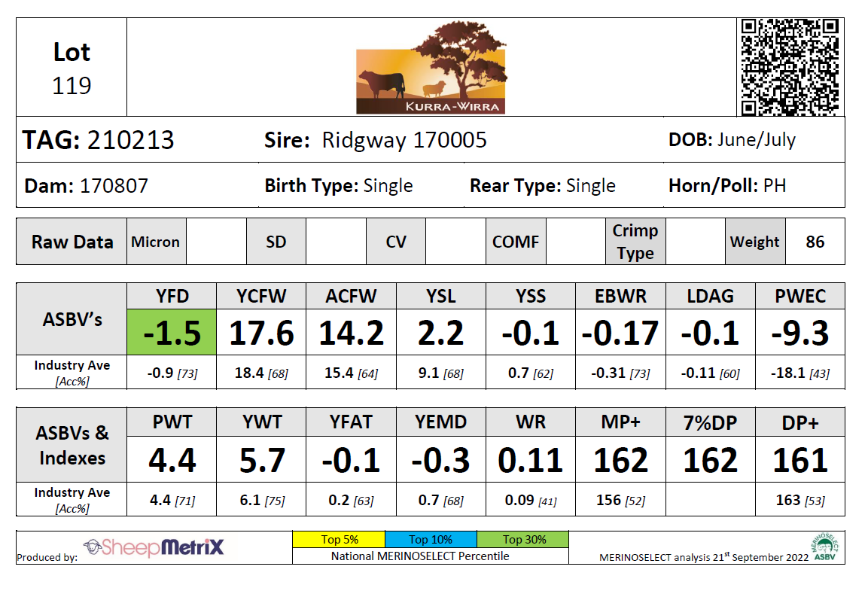Click the DP+ value 161
Image resolution: width=854 pixels, height=600 pixels.
click(x=801, y=460)
